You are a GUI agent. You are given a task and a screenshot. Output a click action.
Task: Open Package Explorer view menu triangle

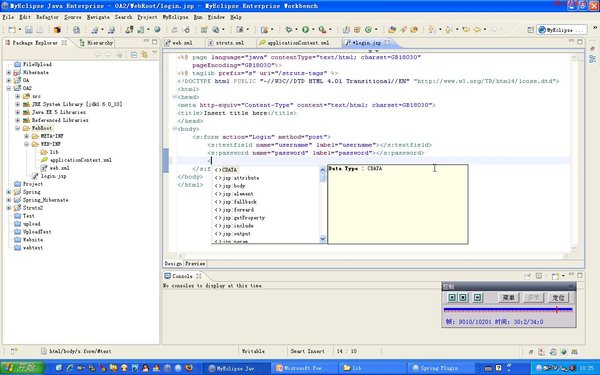coord(155,53)
